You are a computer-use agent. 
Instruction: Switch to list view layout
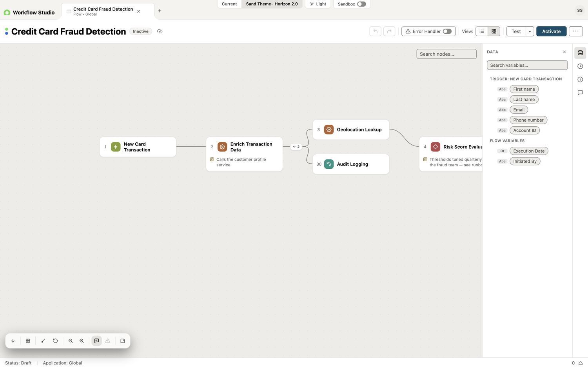coord(482,31)
